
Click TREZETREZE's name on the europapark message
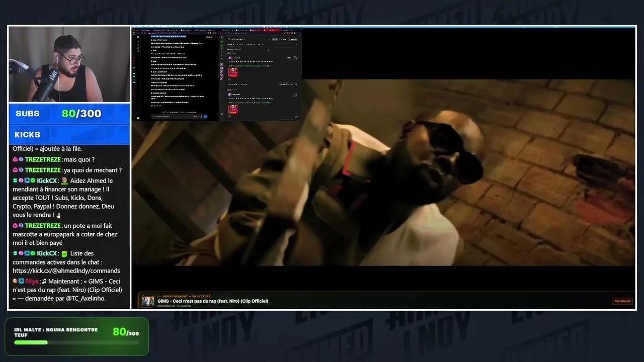43,226
